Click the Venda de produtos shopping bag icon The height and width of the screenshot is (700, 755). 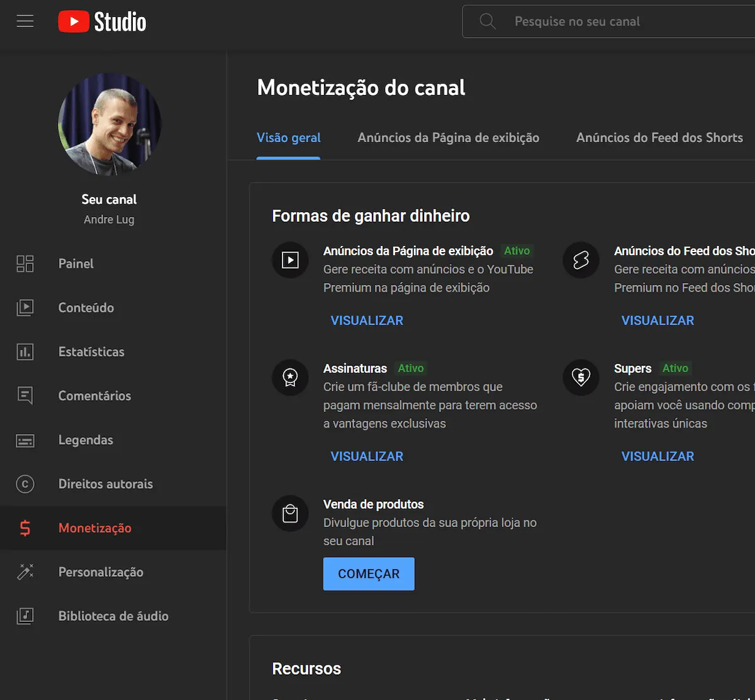point(290,513)
